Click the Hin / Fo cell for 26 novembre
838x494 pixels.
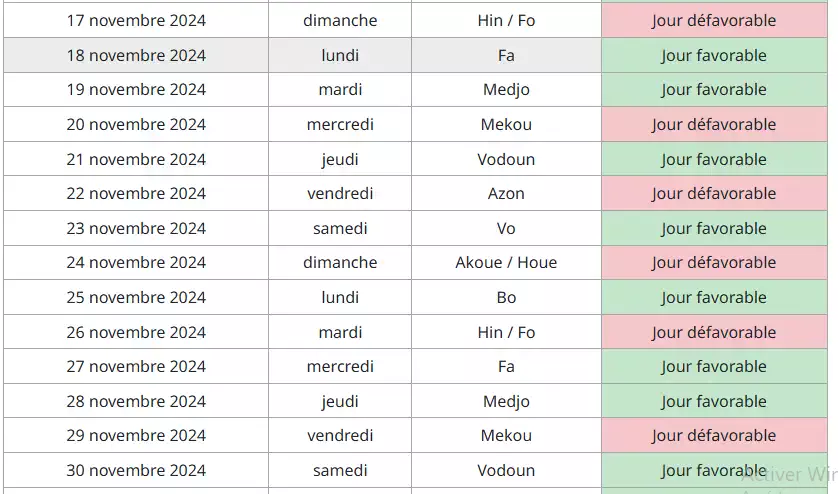[506, 332]
